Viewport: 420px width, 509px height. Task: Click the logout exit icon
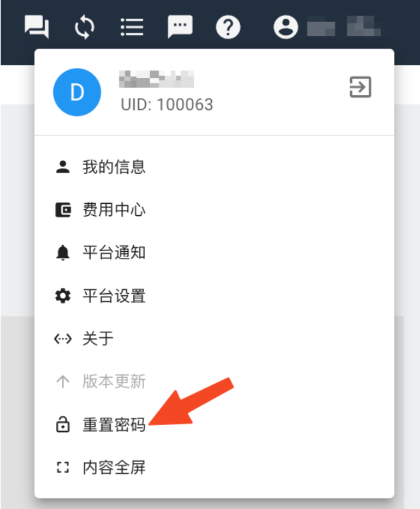point(360,87)
